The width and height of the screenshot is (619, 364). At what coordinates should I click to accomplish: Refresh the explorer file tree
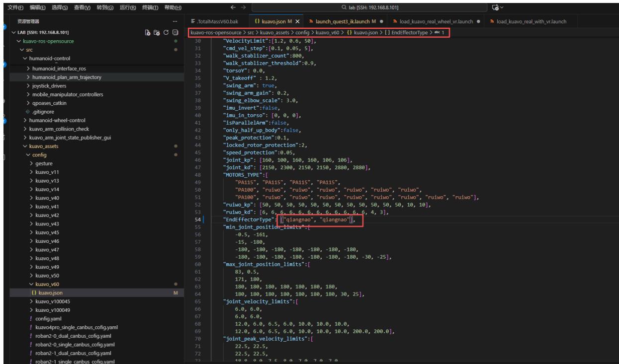165,33
